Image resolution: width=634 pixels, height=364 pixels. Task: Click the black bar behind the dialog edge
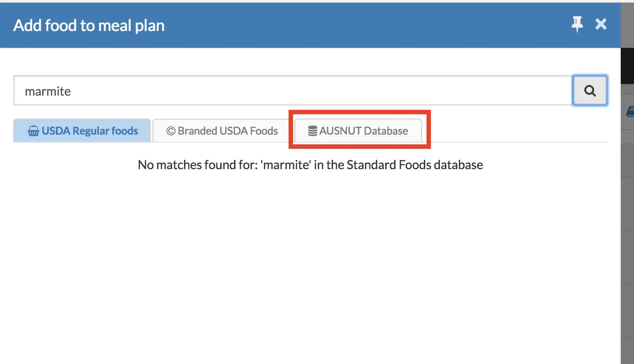tap(627, 66)
